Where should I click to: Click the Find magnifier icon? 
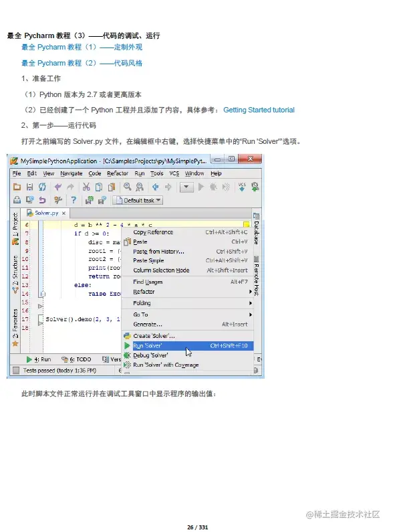tap(127, 187)
